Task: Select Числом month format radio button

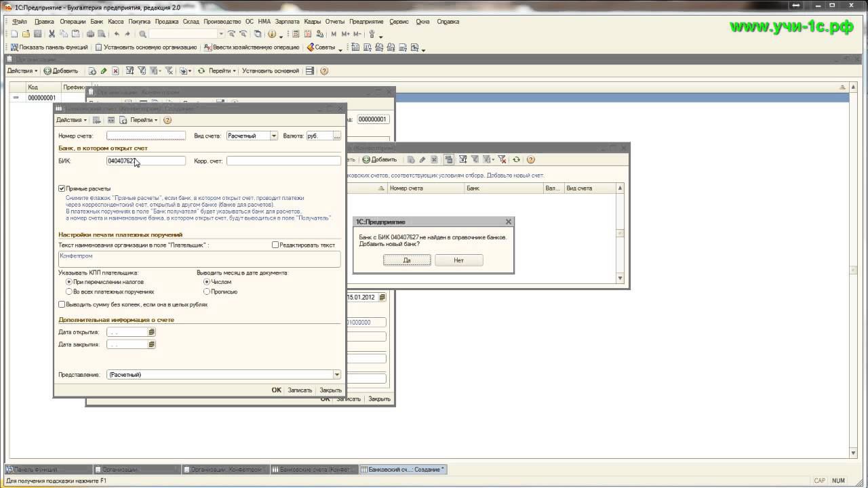Action: click(207, 281)
